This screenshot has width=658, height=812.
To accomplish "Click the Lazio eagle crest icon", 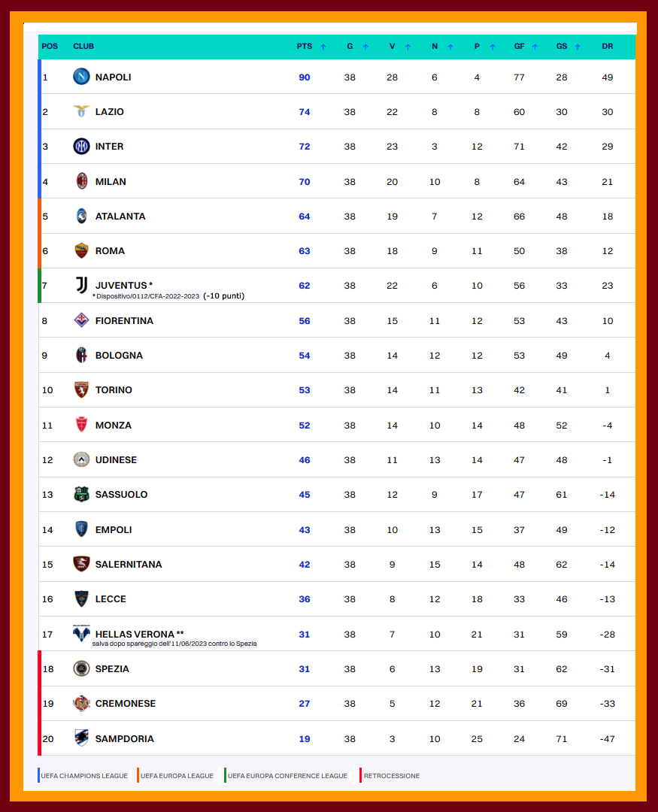I will [x=81, y=111].
